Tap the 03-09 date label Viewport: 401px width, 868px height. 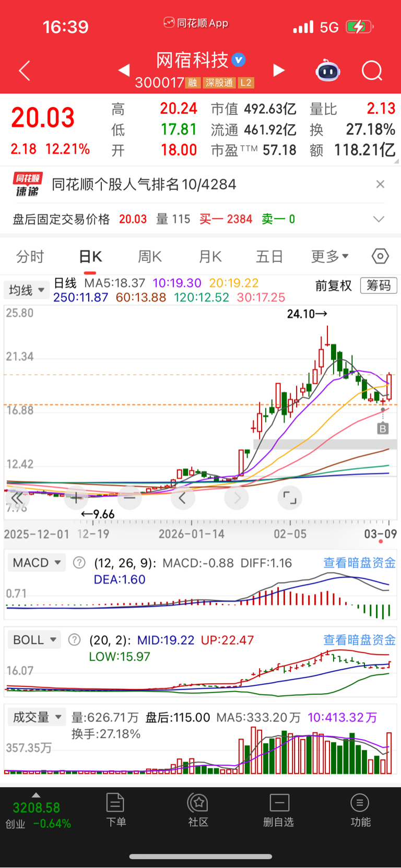(380, 533)
